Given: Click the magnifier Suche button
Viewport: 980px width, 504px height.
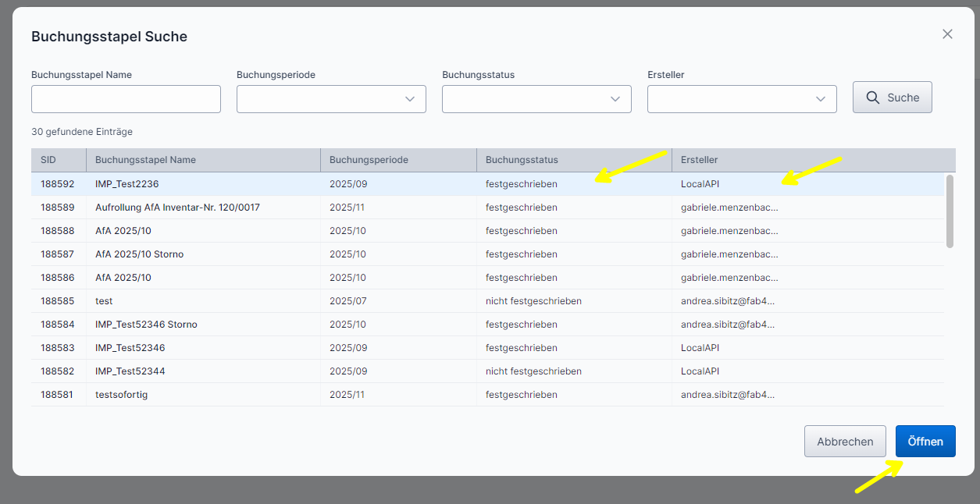Looking at the screenshot, I should (x=892, y=98).
